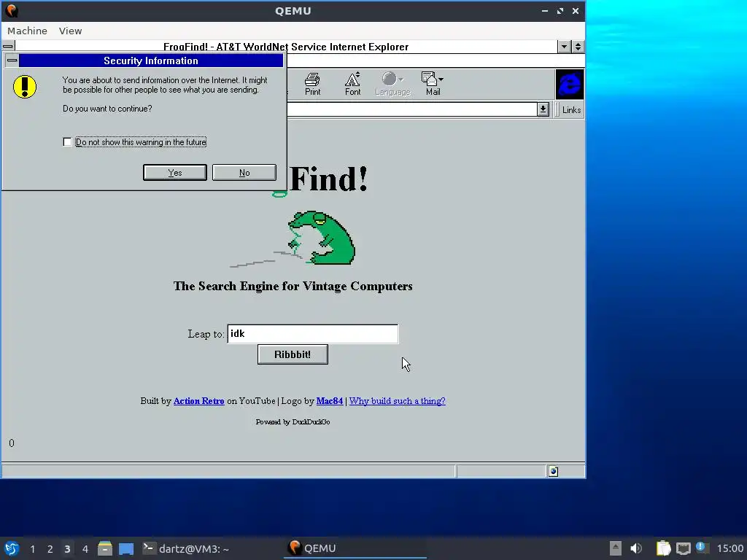Click the 15:00 clock in the tray

pos(729,548)
